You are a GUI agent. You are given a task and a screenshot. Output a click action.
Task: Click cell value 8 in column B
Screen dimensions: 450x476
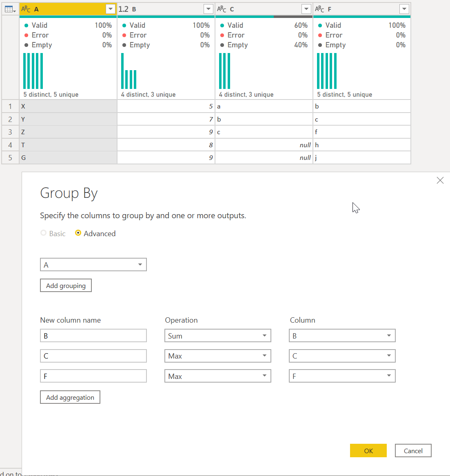(166, 145)
